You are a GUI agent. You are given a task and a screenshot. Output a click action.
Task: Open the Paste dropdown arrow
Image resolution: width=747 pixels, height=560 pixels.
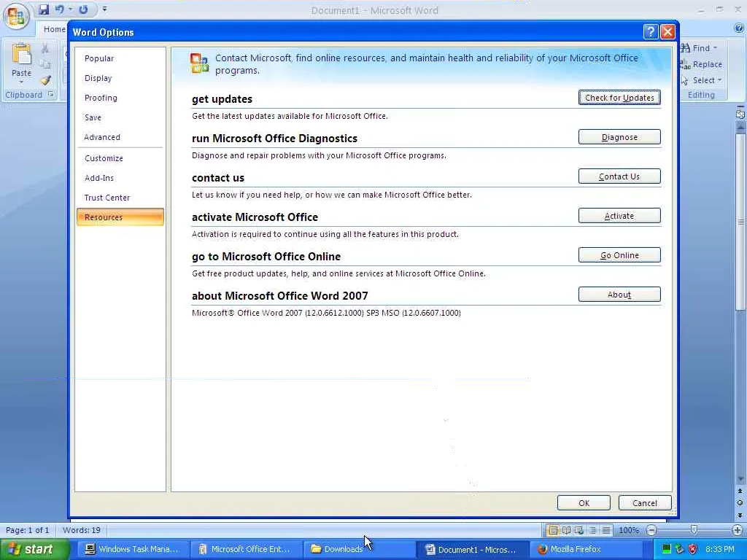21,82
